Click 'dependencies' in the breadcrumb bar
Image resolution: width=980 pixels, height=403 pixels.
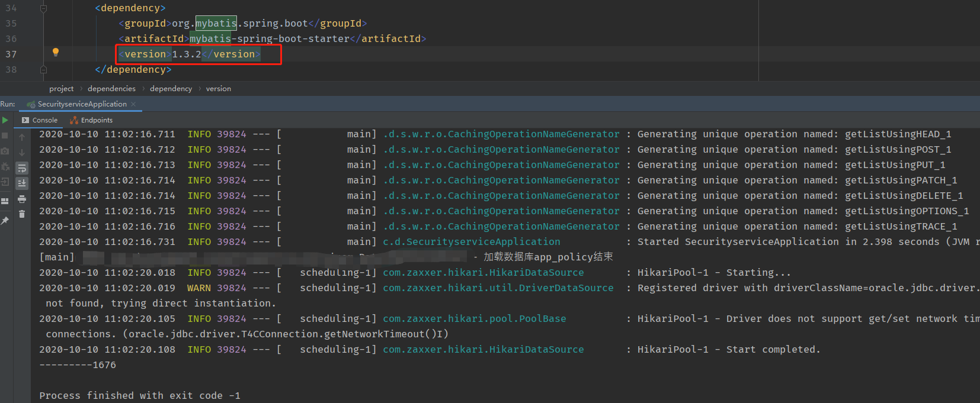click(x=111, y=89)
